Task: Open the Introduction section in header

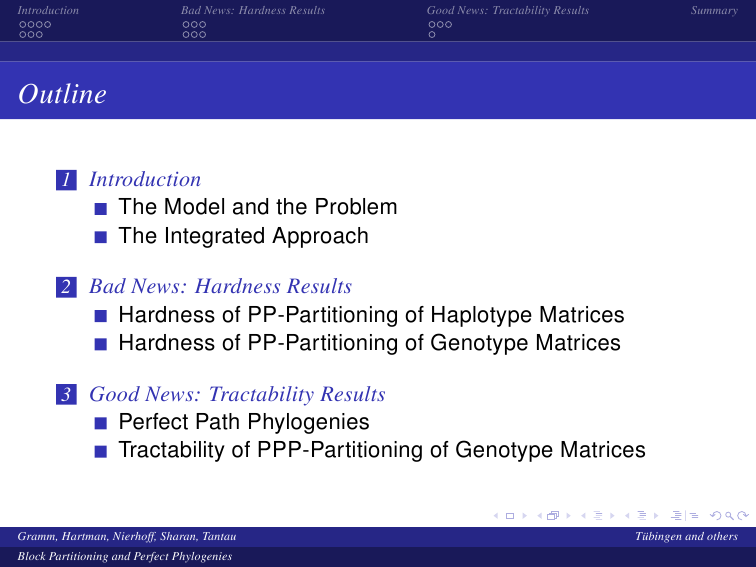Action: coord(48,10)
